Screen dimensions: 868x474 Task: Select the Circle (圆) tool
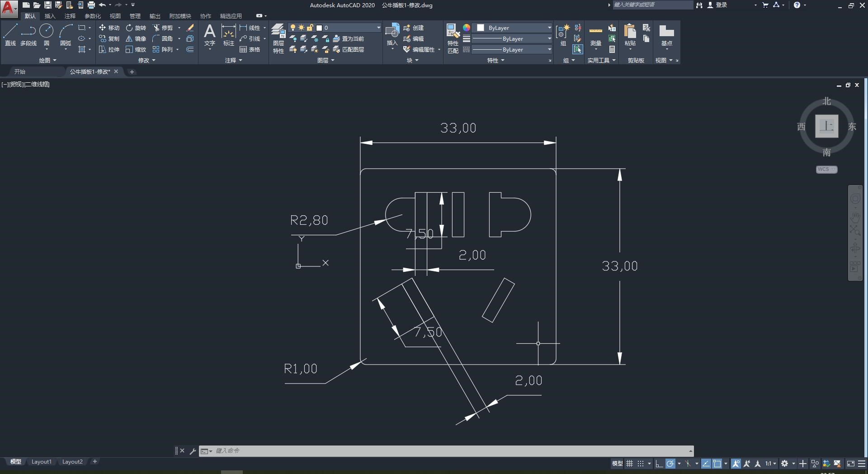(47, 35)
